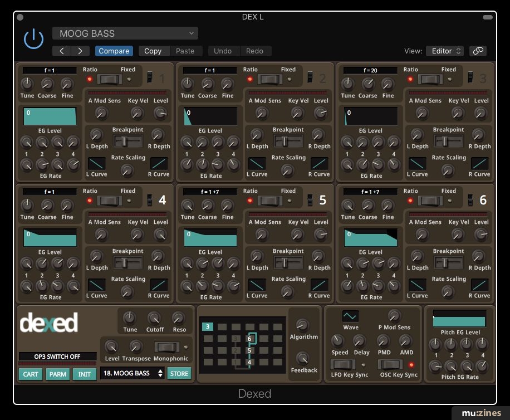Click operator 2 Breakpoint slider
The width and height of the screenshot is (510, 420).
288,141
